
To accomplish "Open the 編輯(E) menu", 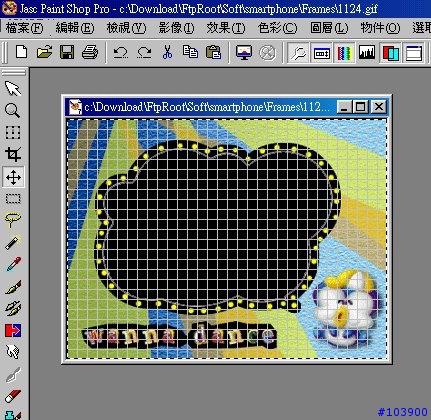I will coord(75,28).
